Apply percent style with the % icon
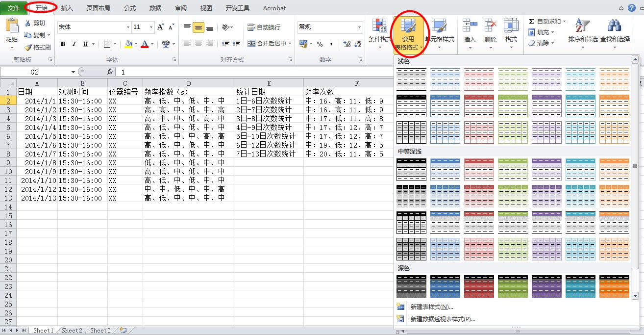This screenshot has width=644, height=335. (x=320, y=44)
